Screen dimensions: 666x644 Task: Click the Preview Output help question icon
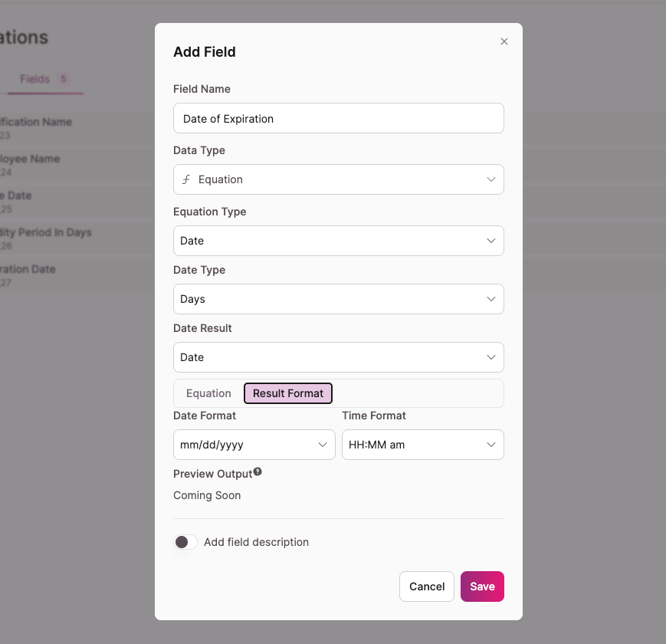click(x=258, y=472)
